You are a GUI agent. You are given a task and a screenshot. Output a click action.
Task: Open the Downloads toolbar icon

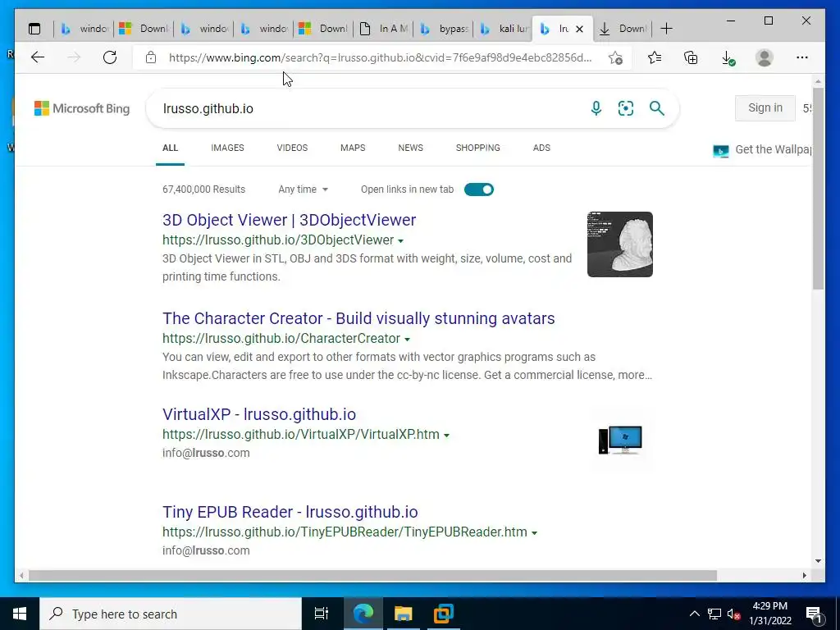(728, 58)
